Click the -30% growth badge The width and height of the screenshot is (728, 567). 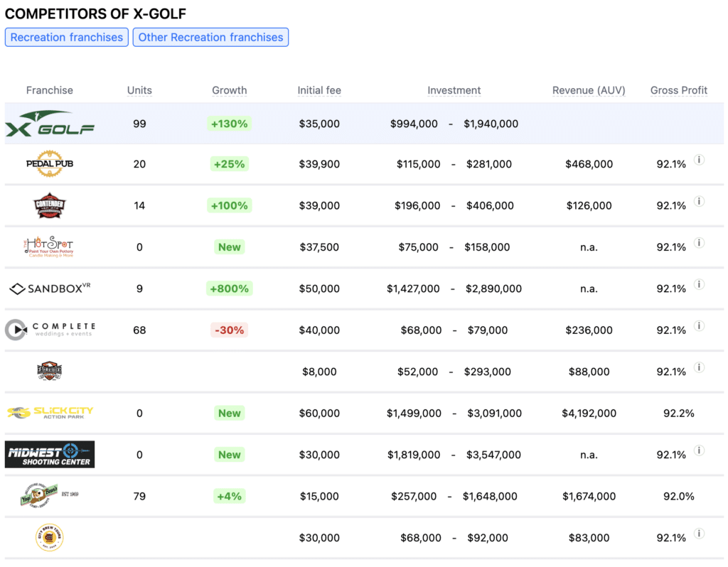coord(230,330)
